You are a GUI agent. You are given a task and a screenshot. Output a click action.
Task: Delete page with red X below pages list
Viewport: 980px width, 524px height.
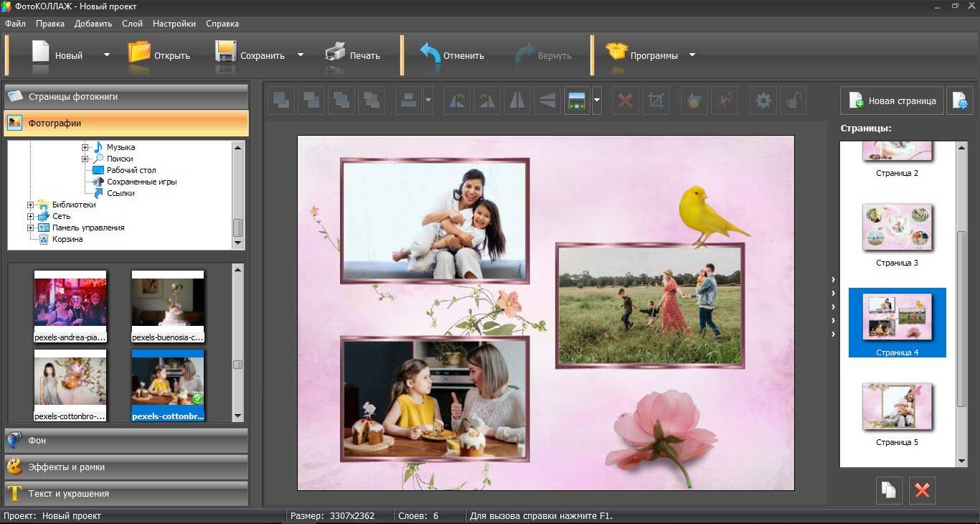923,490
